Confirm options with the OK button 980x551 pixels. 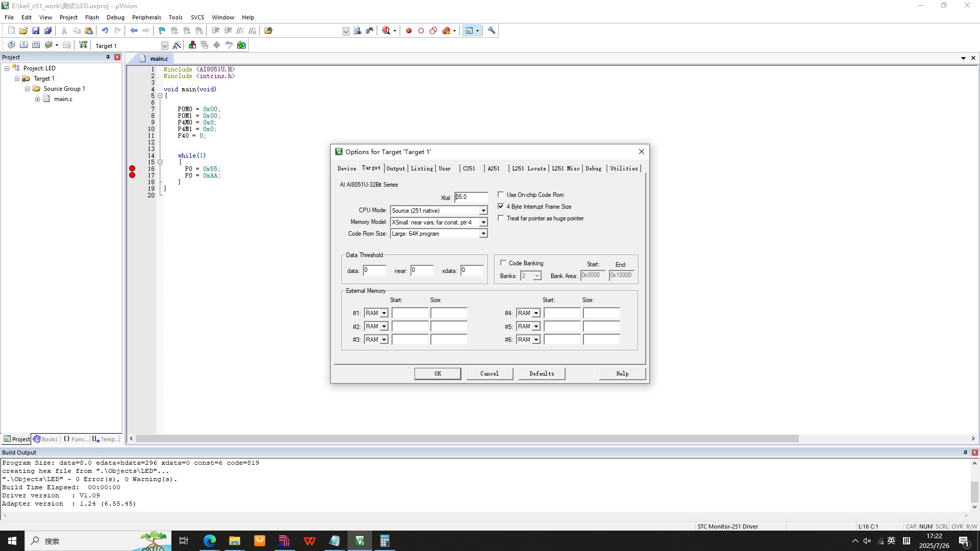[x=437, y=373]
